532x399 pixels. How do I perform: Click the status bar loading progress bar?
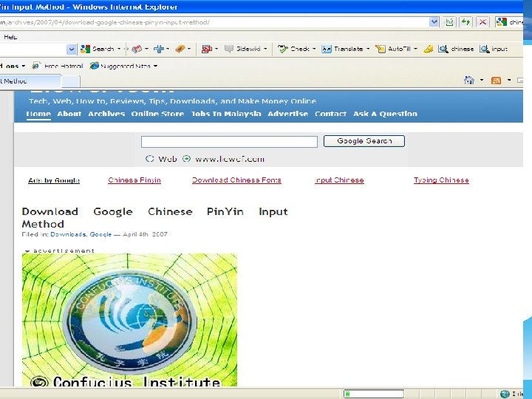[374, 394]
